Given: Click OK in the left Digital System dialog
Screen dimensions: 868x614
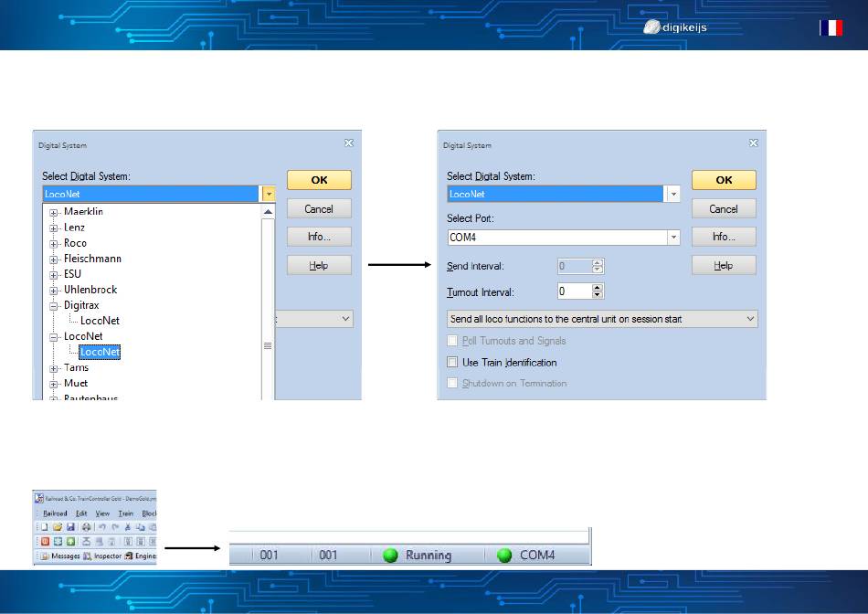Looking at the screenshot, I should pyautogui.click(x=319, y=180).
